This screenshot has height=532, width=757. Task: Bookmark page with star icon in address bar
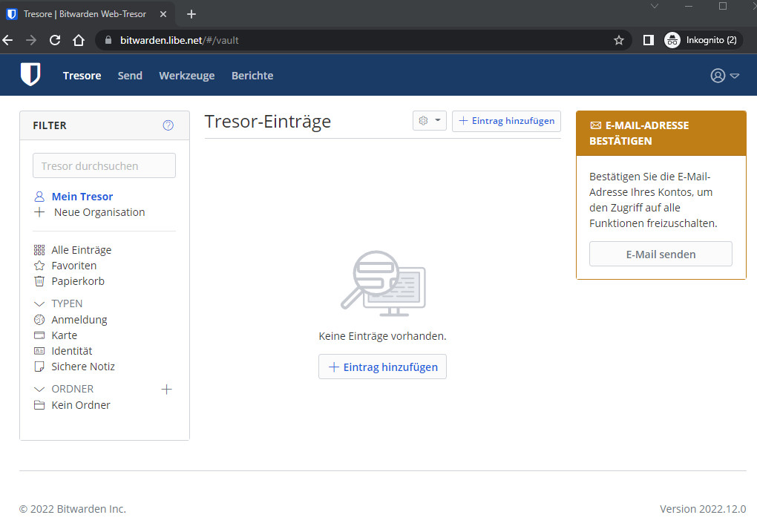[619, 40]
